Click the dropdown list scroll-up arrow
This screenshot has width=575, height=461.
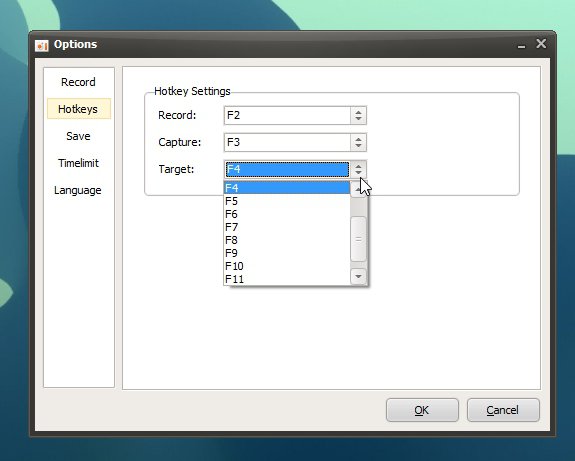(x=358, y=190)
